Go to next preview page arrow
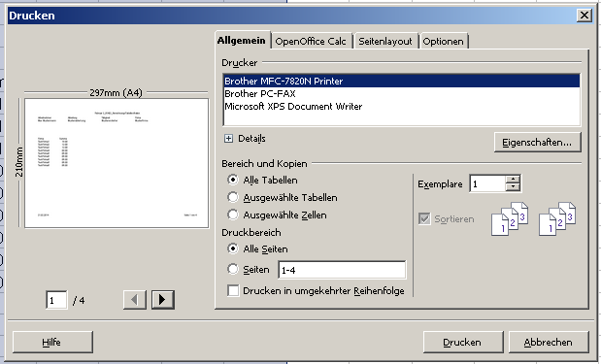Image resolution: width=601 pixels, height=364 pixels. click(163, 300)
